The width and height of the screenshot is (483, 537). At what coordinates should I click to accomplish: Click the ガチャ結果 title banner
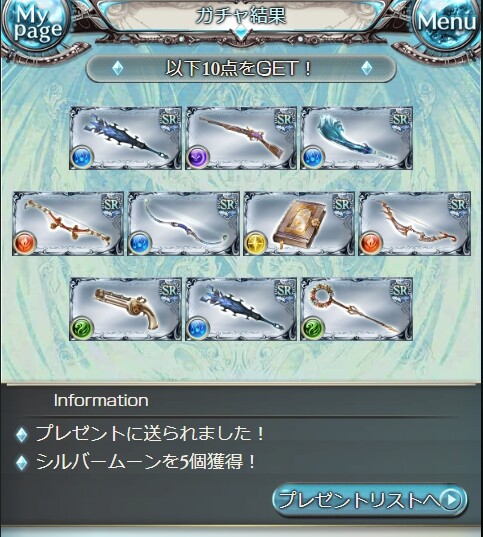[241, 15]
